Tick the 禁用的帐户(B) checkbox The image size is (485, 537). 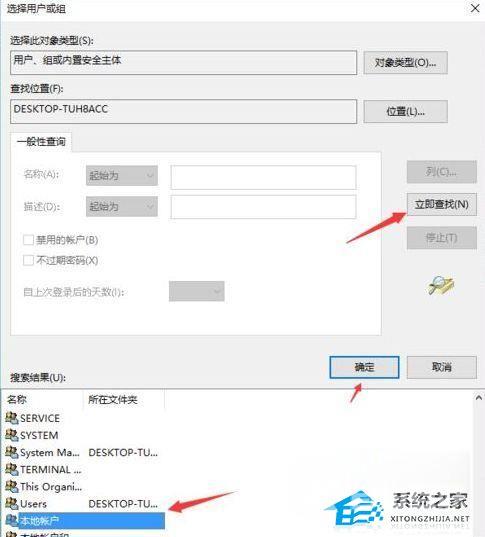pyautogui.click(x=28, y=240)
